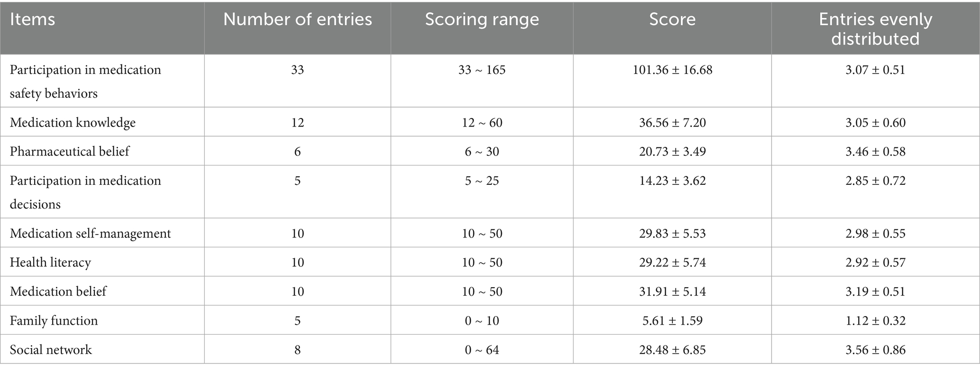The width and height of the screenshot is (980, 372).
Task: Select the value 3.46 ± 0.58
Action: click(875, 152)
